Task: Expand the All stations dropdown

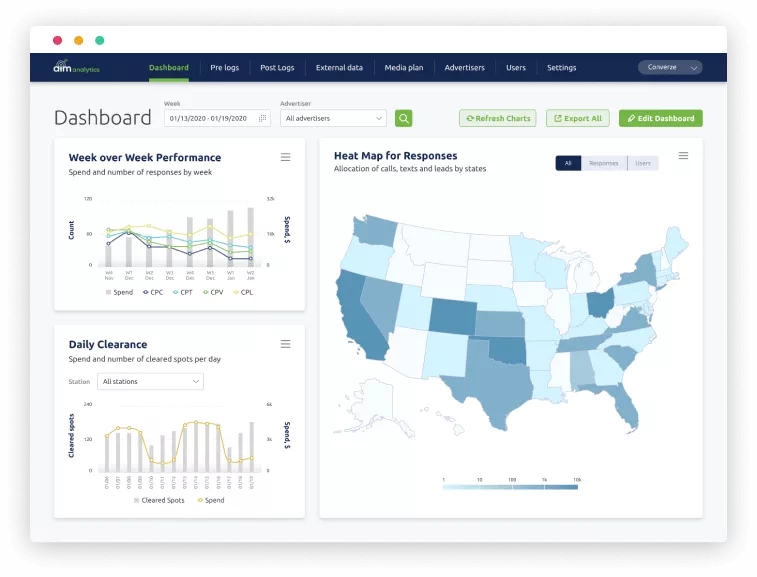Action: click(150, 381)
